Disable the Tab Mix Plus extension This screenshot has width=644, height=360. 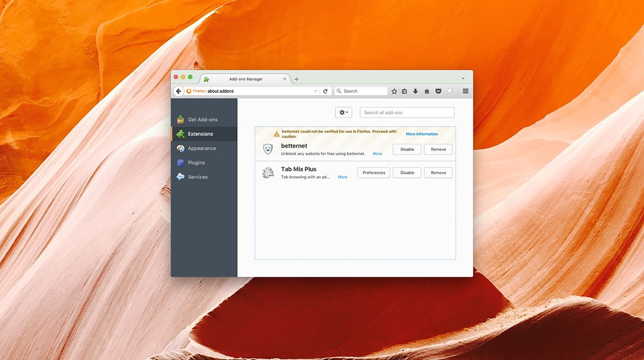click(407, 172)
